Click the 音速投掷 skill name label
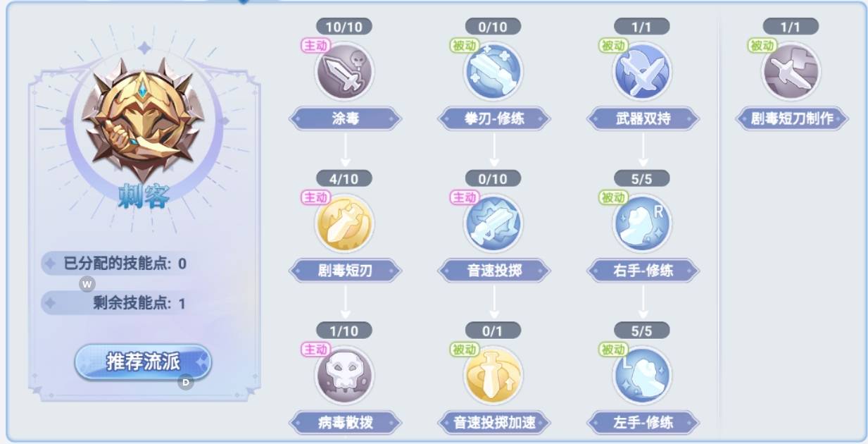The width and height of the screenshot is (868, 444). tap(494, 271)
